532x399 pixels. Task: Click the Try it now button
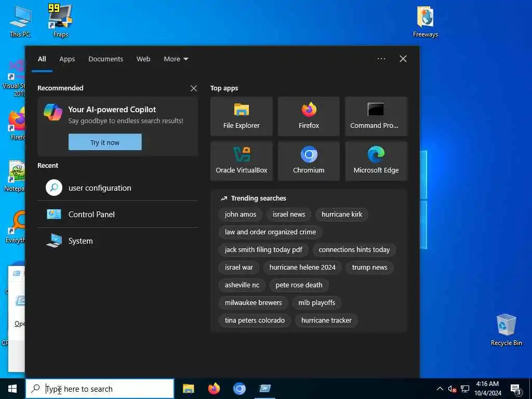pos(105,142)
